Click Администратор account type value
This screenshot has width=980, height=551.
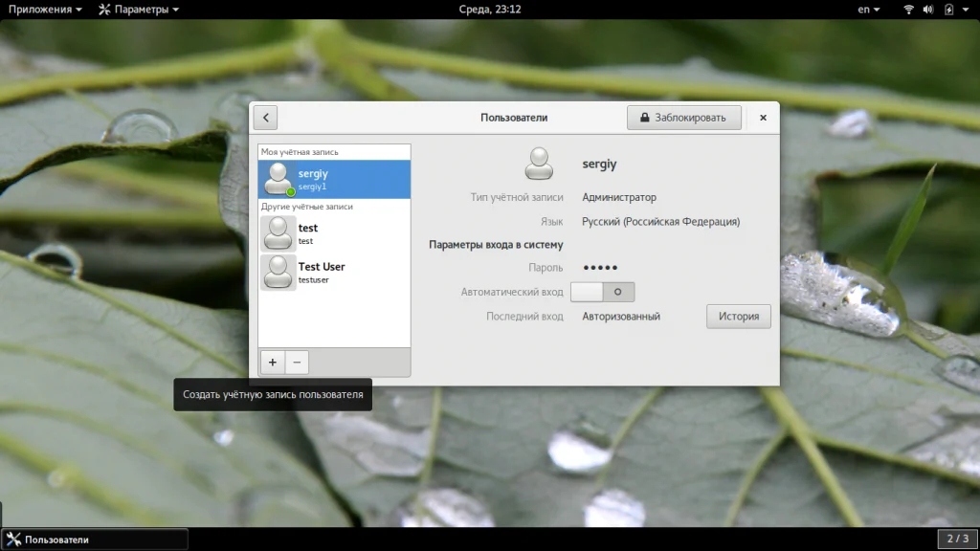[619, 197]
